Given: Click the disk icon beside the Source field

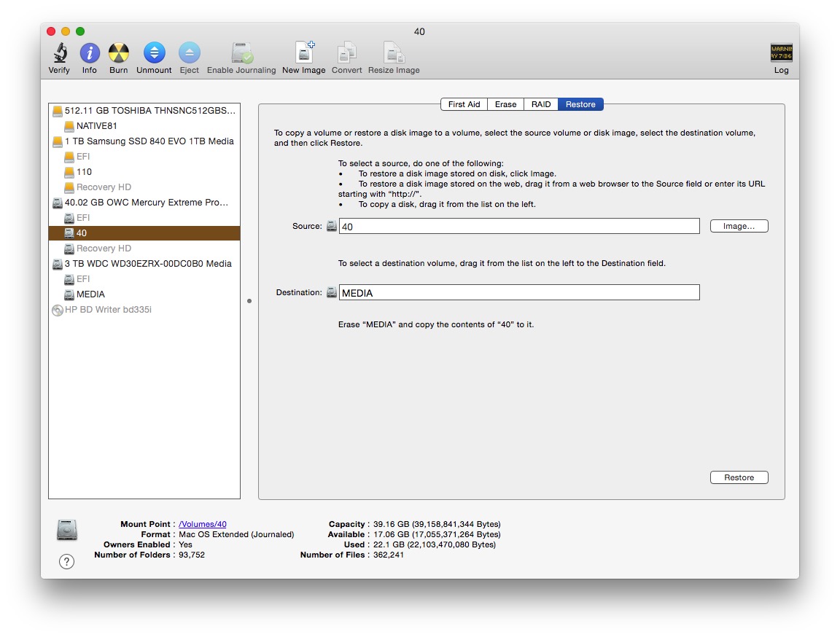Looking at the screenshot, I should coord(332,226).
